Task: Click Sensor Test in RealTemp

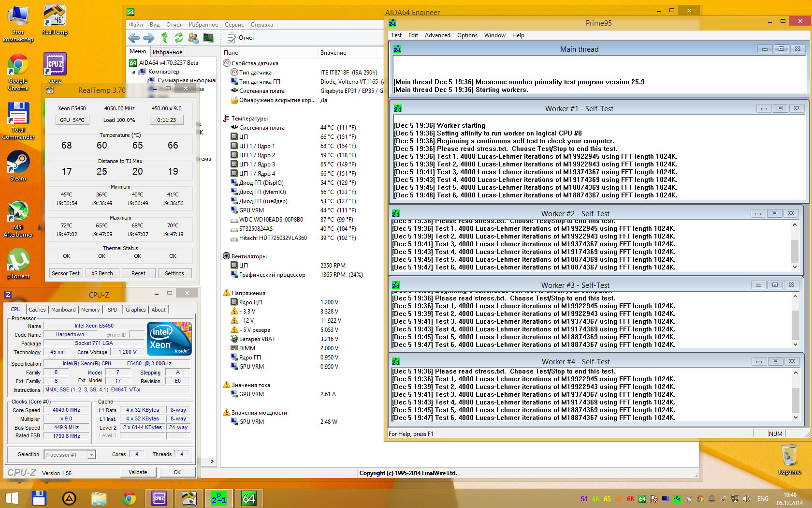Action: pyautogui.click(x=66, y=273)
